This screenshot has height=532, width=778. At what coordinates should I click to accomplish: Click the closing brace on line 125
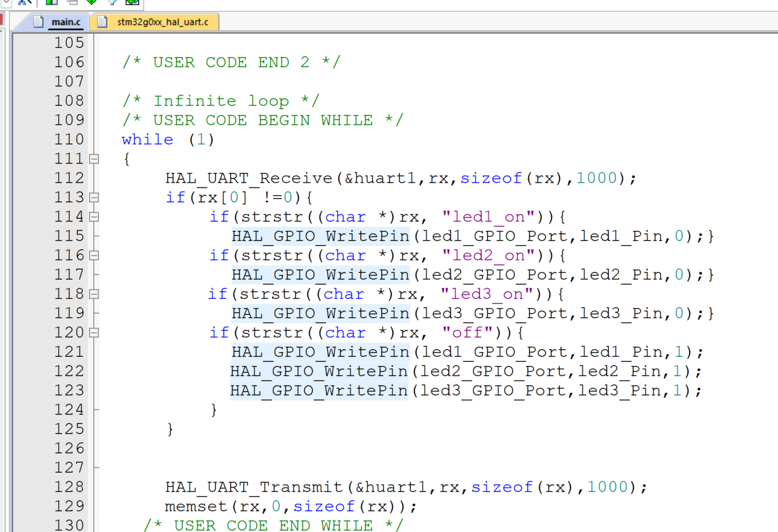tap(170, 429)
